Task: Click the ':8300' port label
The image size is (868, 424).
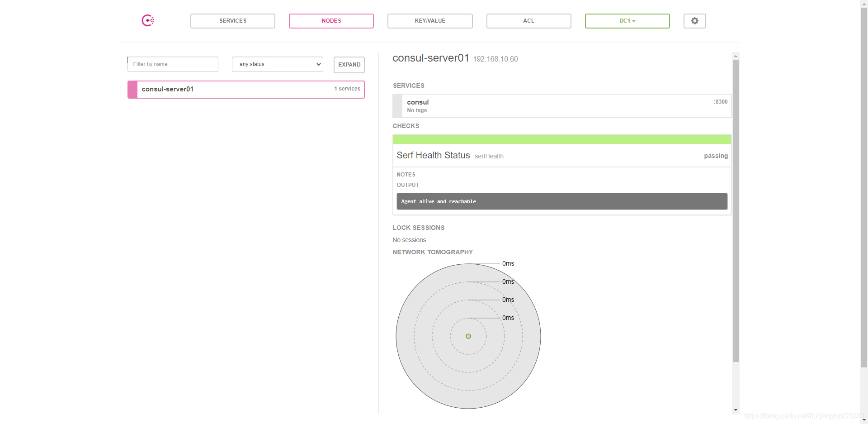Action: click(x=721, y=102)
